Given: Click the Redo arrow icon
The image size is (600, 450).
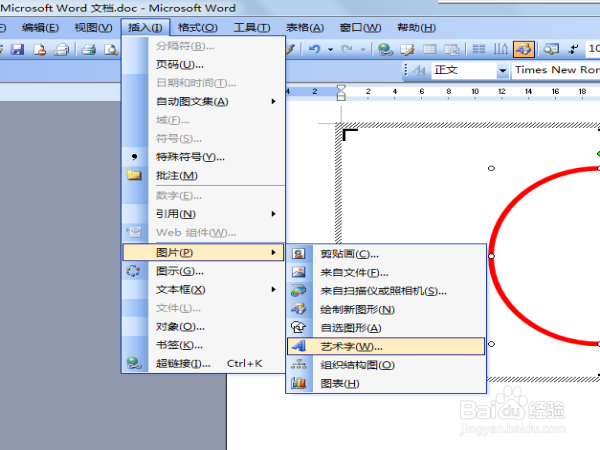Looking at the screenshot, I should click(x=347, y=49).
